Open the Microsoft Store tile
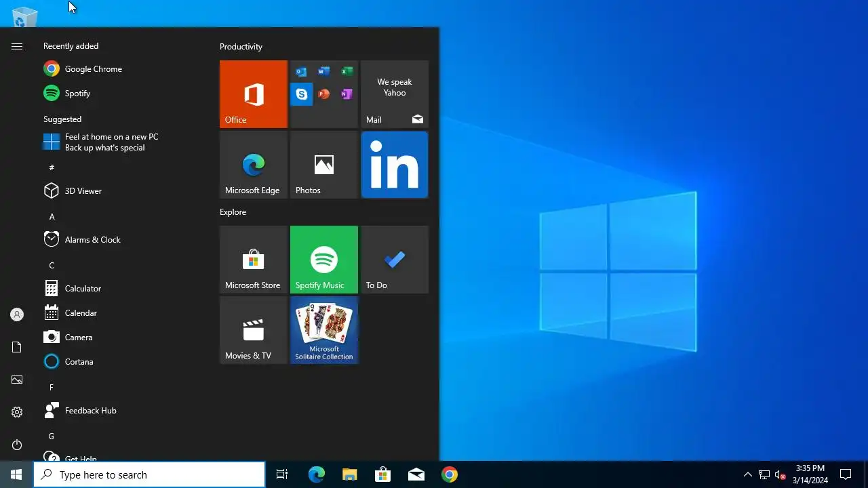868x488 pixels. click(254, 260)
